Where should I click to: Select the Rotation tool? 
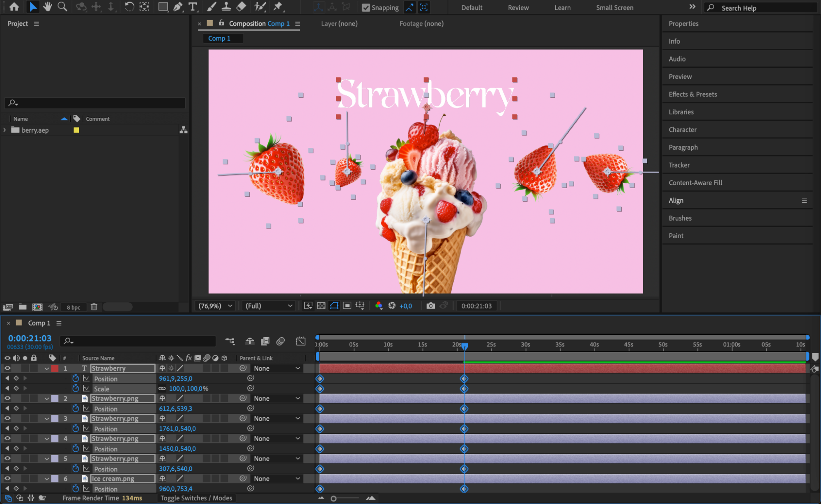(x=129, y=7)
